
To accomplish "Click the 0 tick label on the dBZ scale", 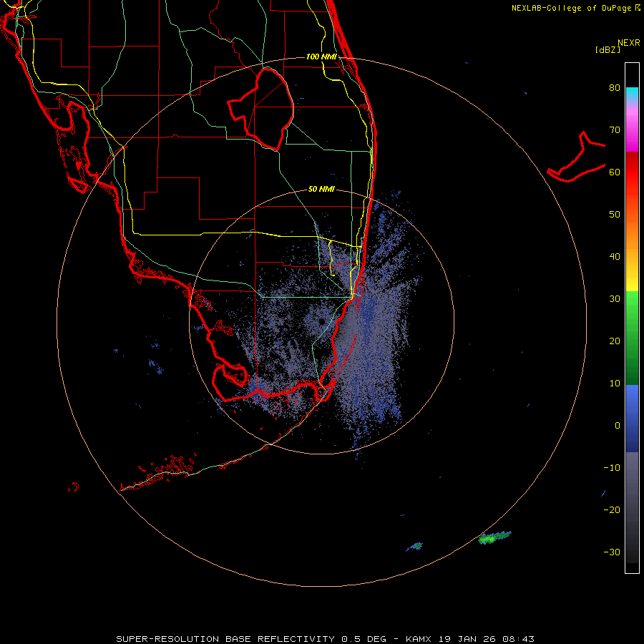I will pyautogui.click(x=618, y=426).
